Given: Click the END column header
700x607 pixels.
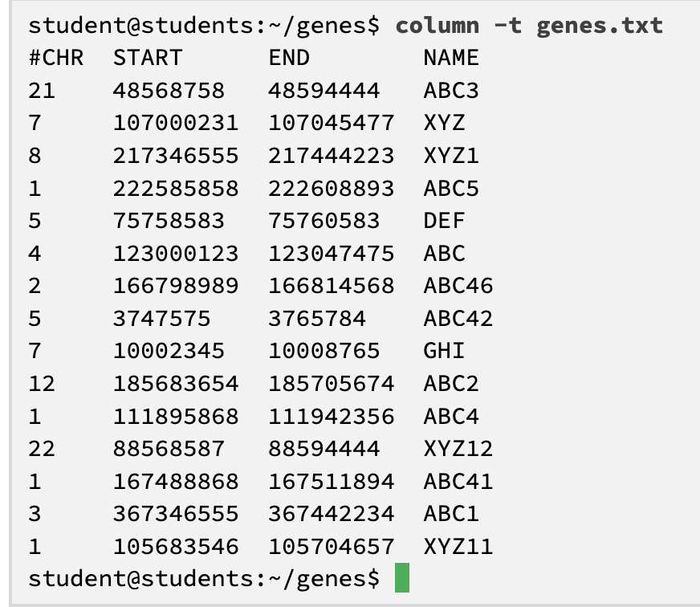Looking at the screenshot, I should click(289, 58).
